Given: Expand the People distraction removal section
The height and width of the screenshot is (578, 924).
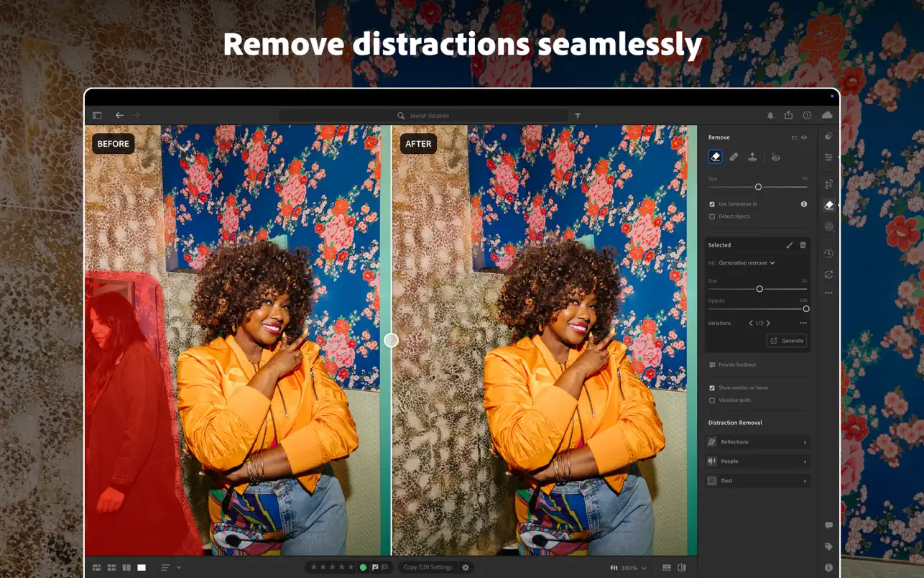Looking at the screenshot, I should tap(758, 462).
